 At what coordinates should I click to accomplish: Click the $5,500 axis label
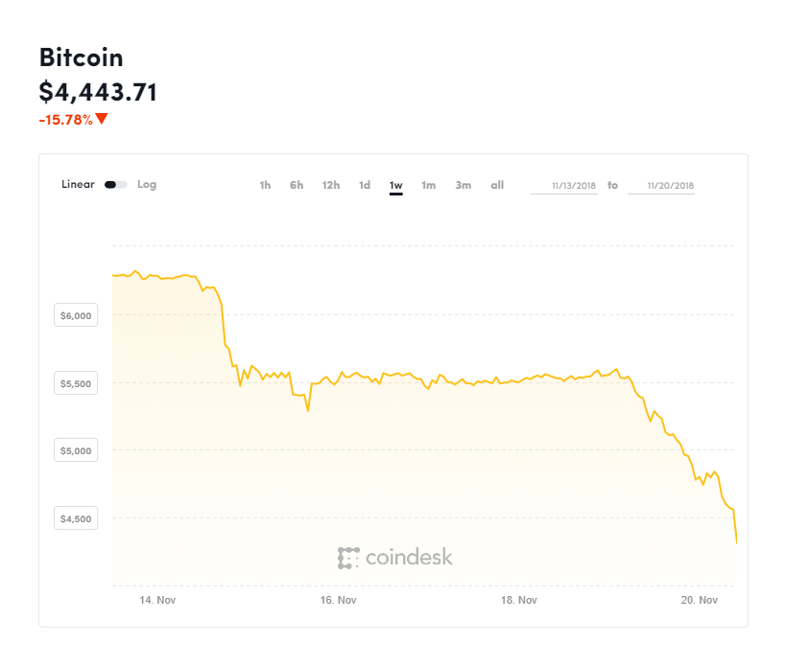76,384
